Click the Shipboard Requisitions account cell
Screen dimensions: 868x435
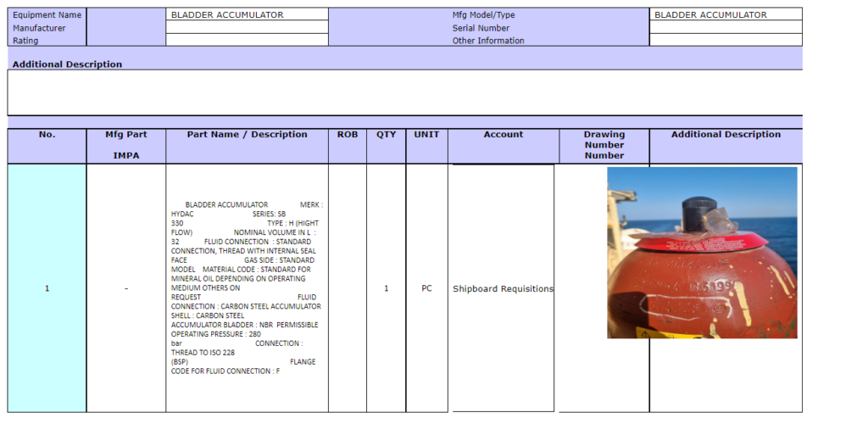[502, 288]
